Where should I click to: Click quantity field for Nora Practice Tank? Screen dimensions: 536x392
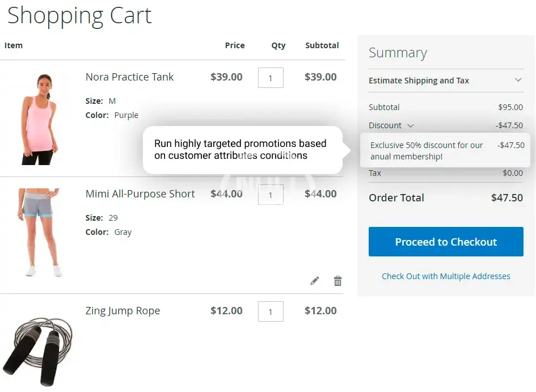271,78
